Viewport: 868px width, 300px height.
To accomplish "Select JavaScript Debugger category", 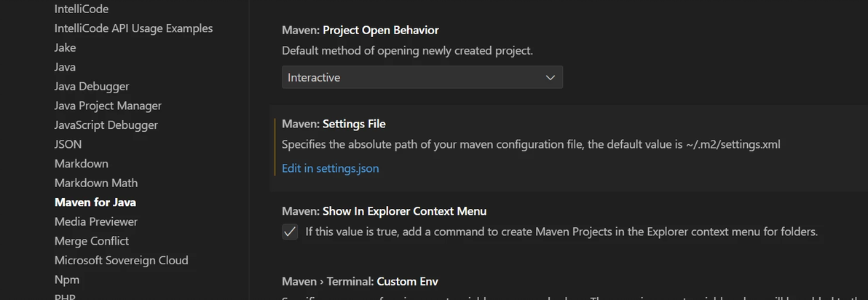I will click(106, 125).
